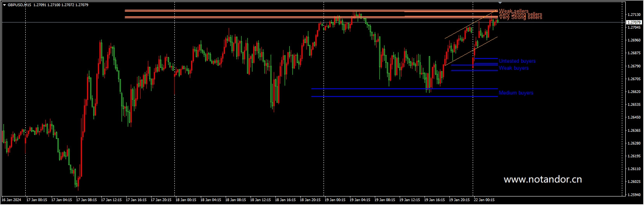Click the 17 Jan 00:15 time label

click(37, 200)
